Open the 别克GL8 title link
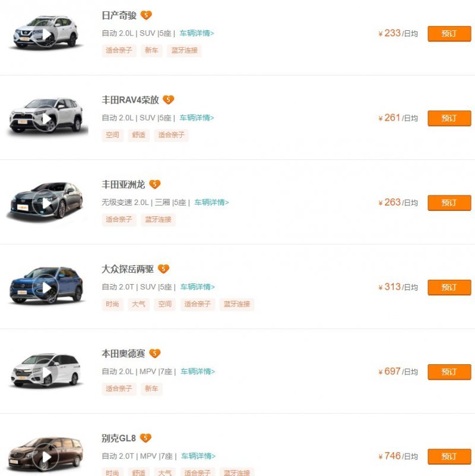 [x=119, y=439]
